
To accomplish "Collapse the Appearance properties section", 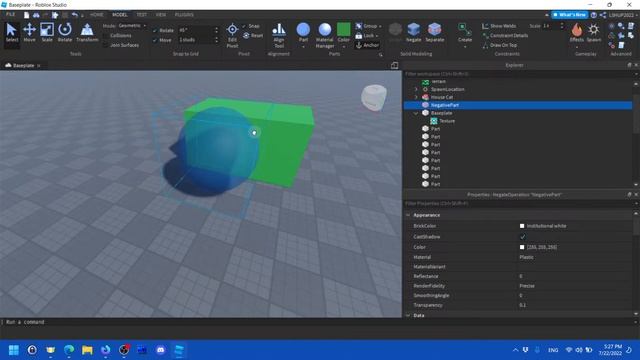I will [x=408, y=215].
